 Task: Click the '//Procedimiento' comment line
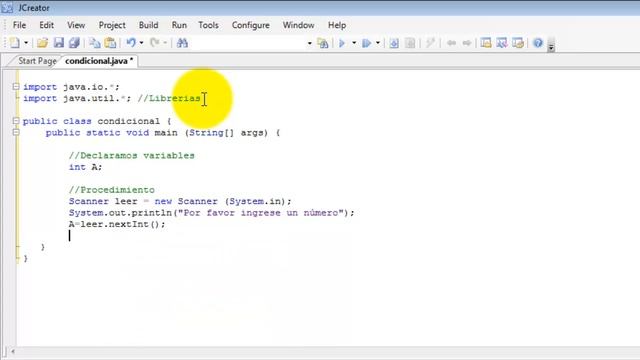(111, 190)
